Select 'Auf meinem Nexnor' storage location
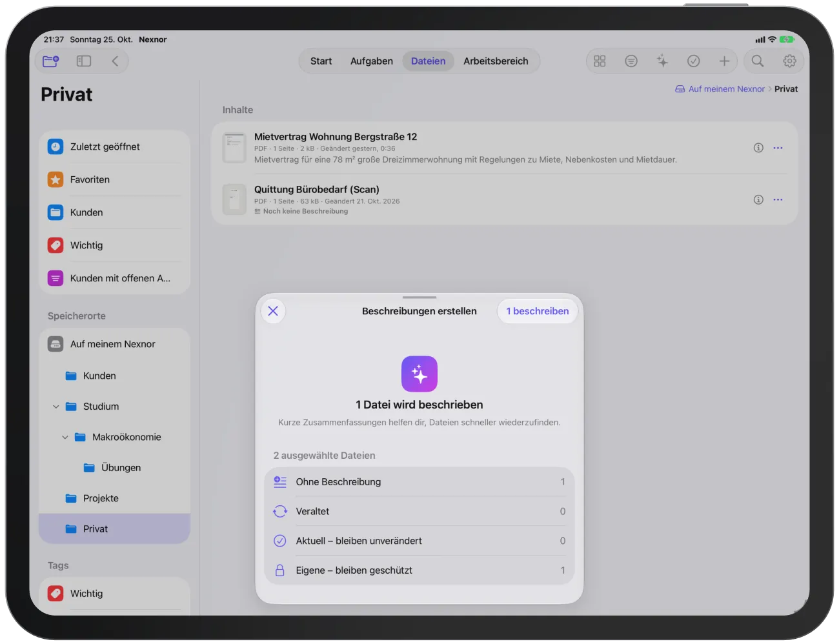The height and width of the screenshot is (644, 839). point(114,344)
